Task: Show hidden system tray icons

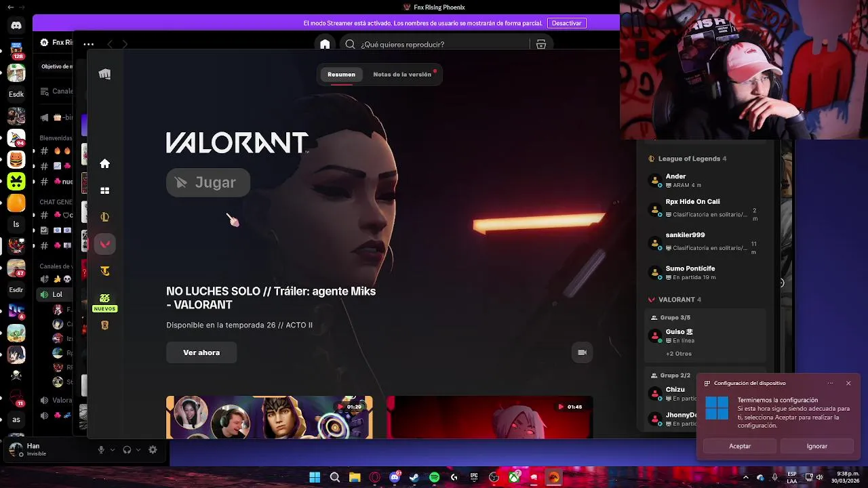Action: (x=745, y=477)
